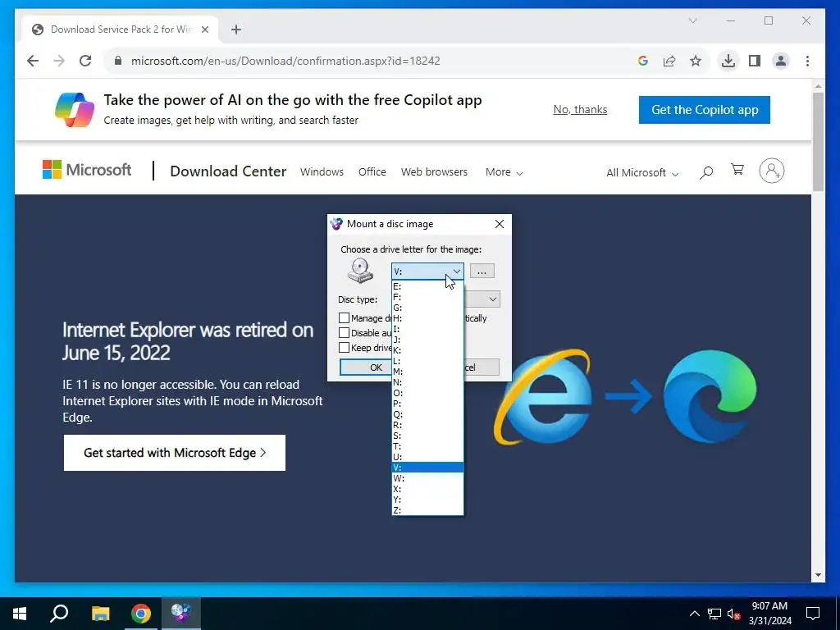The image size is (840, 630).
Task: Open the disc mounting app in taskbar
Action: coord(181,613)
